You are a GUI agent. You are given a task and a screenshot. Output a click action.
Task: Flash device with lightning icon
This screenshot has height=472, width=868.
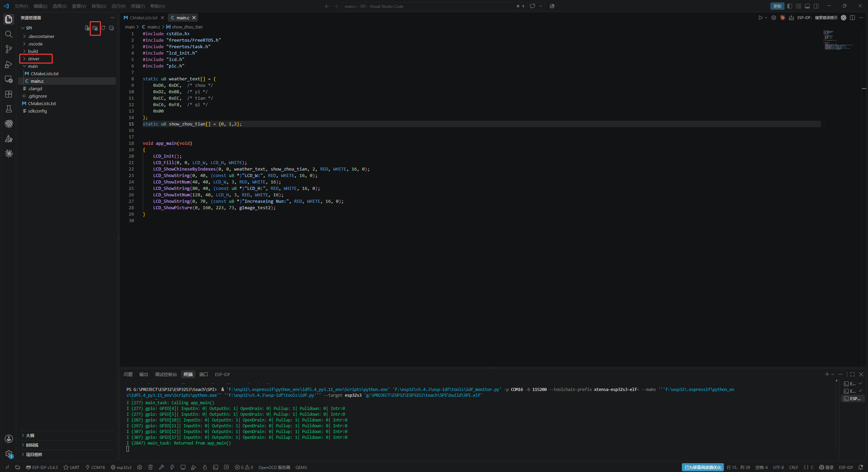pyautogui.click(x=172, y=467)
